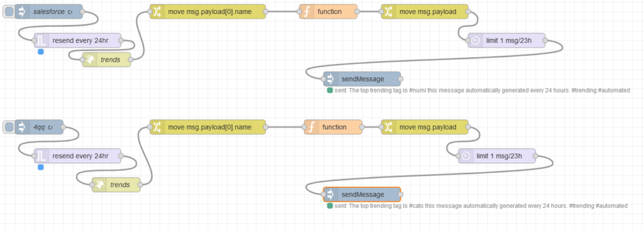Click output port of salesforce node
The width and height of the screenshot is (644, 230).
pyautogui.click(x=82, y=12)
